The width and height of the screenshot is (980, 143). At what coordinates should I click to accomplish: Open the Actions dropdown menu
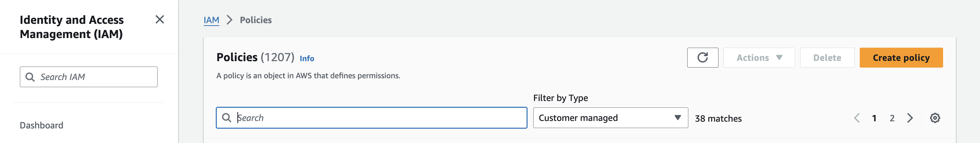click(x=759, y=58)
